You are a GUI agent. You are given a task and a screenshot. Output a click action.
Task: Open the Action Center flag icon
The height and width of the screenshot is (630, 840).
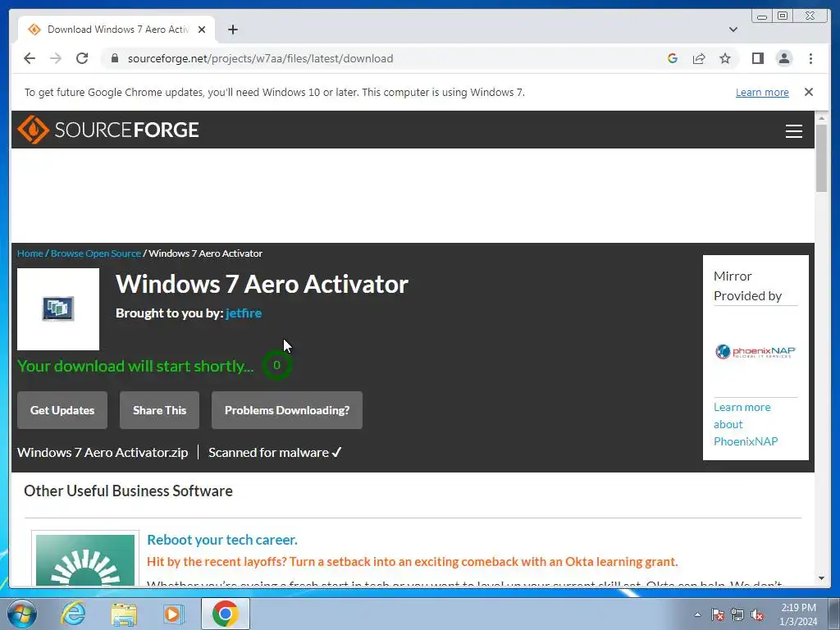(718, 614)
